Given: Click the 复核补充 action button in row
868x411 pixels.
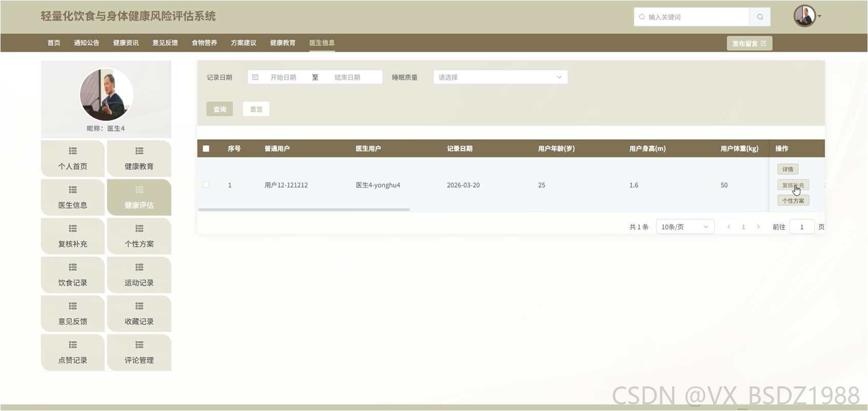Looking at the screenshot, I should 793,185.
